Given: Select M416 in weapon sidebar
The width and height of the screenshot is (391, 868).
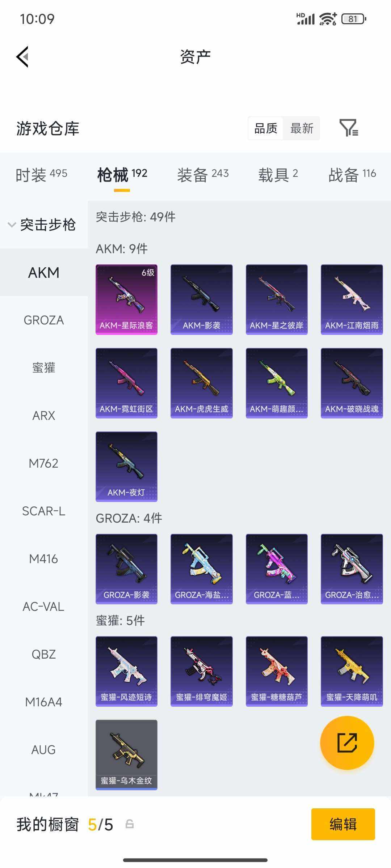Looking at the screenshot, I should click(43, 559).
